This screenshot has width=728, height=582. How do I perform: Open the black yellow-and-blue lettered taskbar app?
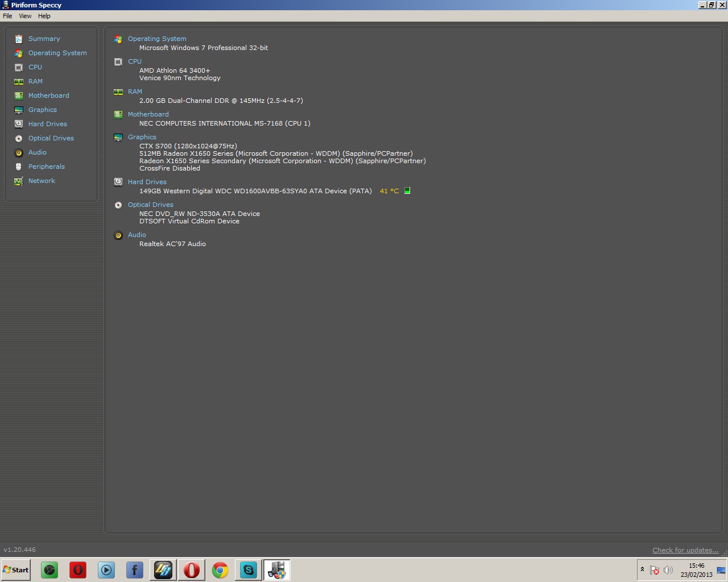pos(163,570)
